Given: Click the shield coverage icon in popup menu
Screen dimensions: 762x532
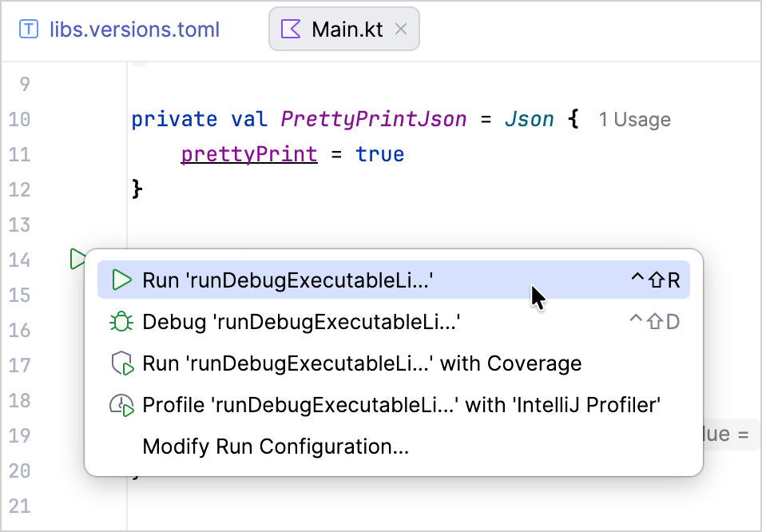Looking at the screenshot, I should 122,363.
